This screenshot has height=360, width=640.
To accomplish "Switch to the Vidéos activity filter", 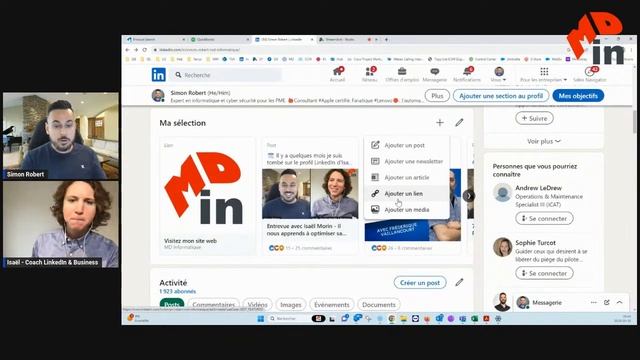I will (258, 304).
